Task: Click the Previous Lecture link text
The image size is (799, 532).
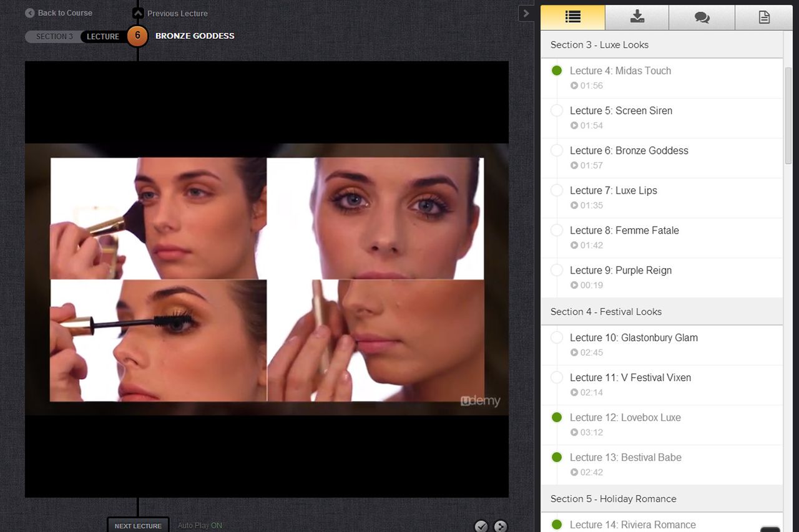Action: click(177, 13)
